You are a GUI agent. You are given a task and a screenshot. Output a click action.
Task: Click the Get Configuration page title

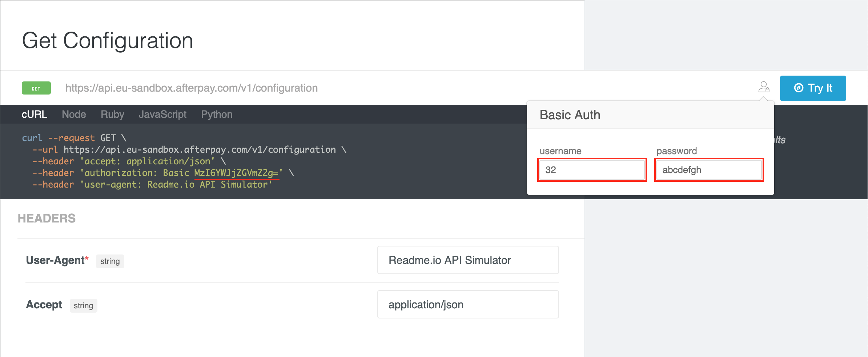pyautogui.click(x=108, y=40)
